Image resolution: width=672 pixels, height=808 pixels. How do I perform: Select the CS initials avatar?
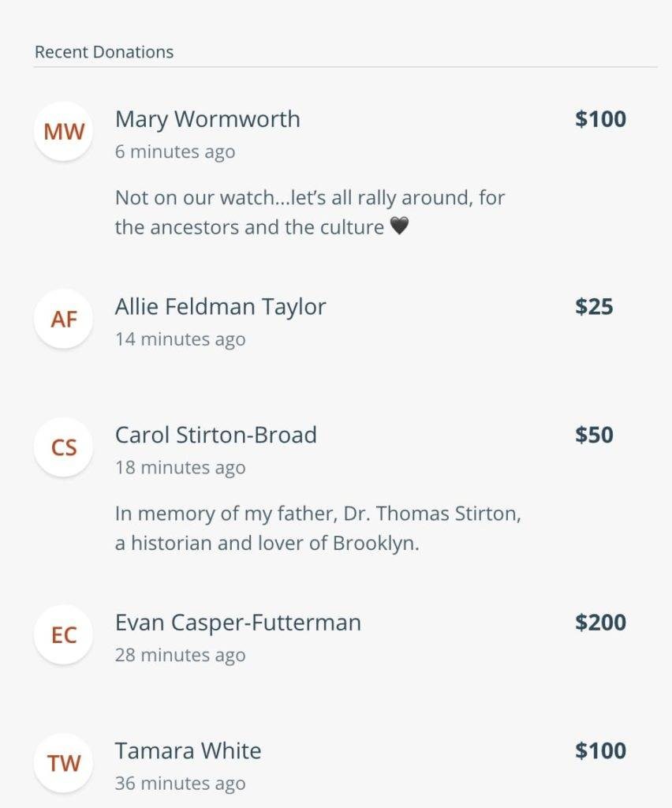coord(63,447)
